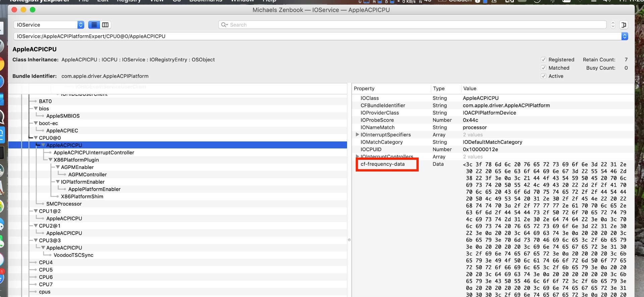Click the value 0x44c
Image resolution: width=644 pixels, height=297 pixels.
[470, 120]
